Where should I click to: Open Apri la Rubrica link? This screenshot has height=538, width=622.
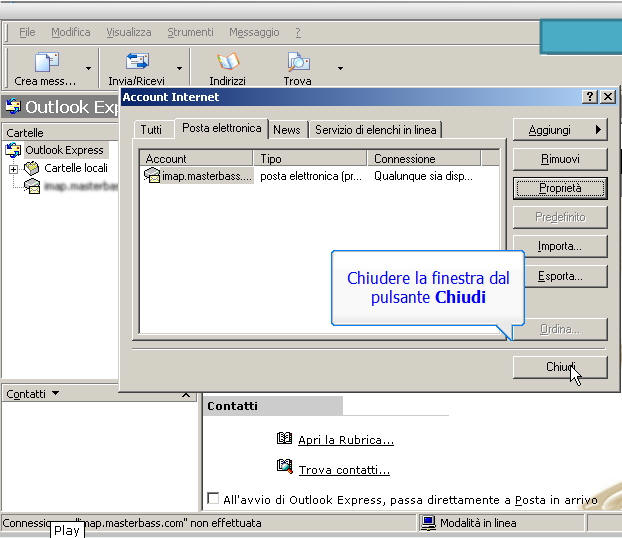tap(346, 440)
